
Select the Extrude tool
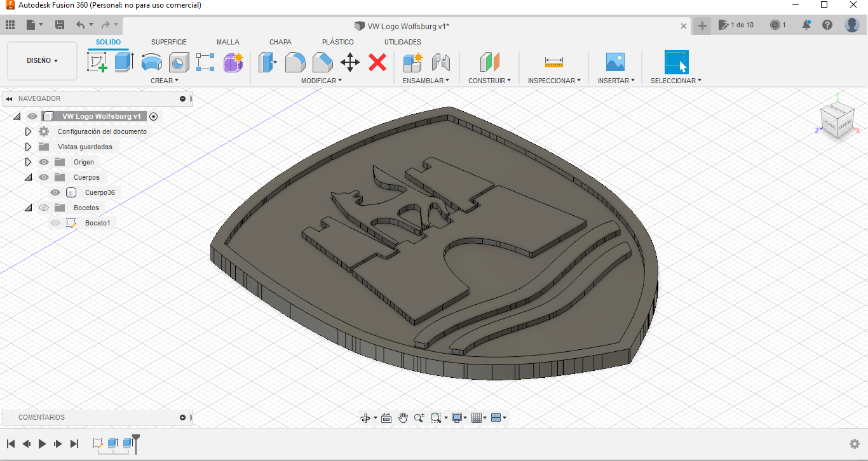[125, 62]
